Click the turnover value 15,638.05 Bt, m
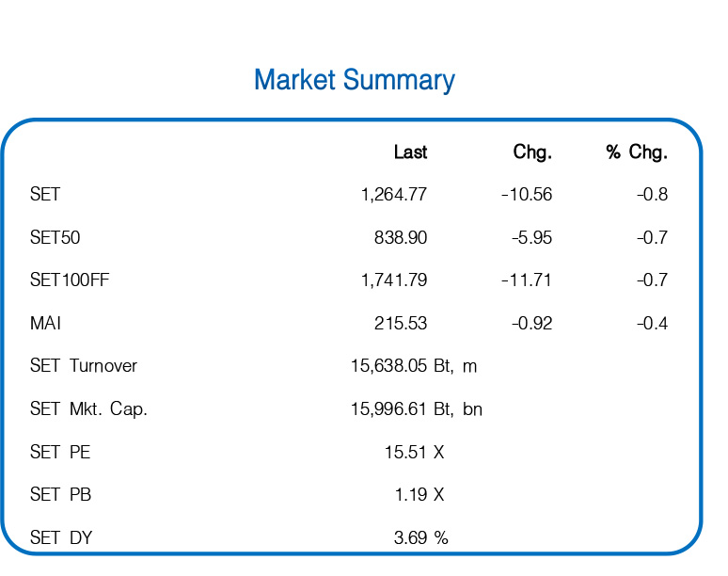 [414, 366]
